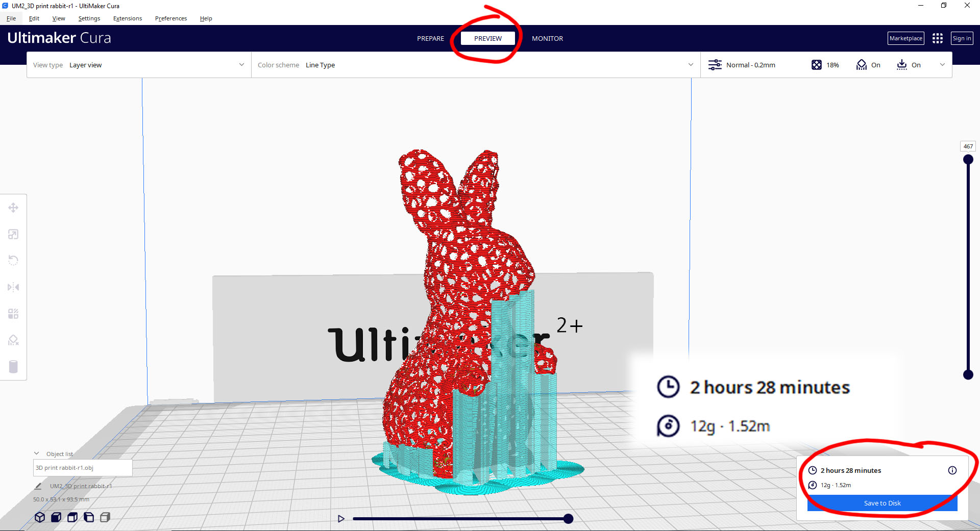Click the support icon in the settings bar

coord(862,65)
